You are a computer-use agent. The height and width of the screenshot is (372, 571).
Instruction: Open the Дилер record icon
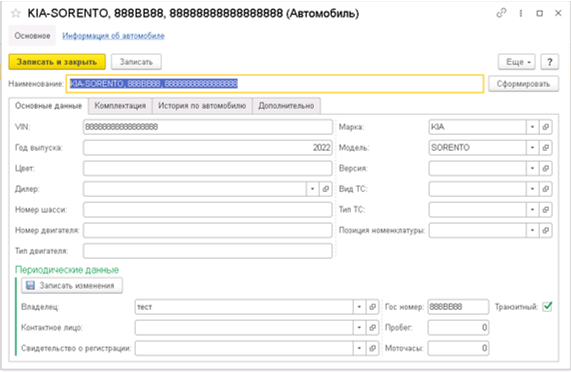click(x=326, y=189)
